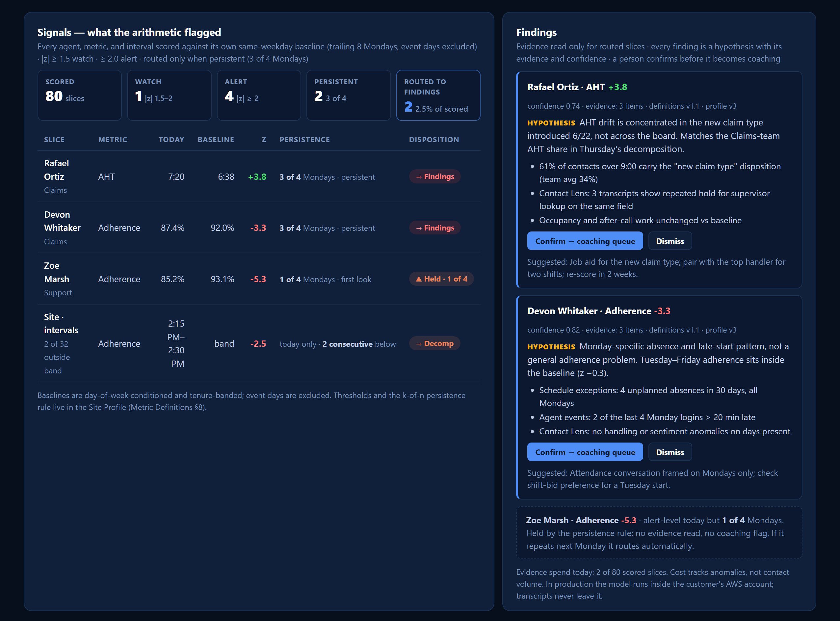Open Findings pill in Rafael Ortiz row
Viewport: 840px width, 621px height.
point(435,176)
